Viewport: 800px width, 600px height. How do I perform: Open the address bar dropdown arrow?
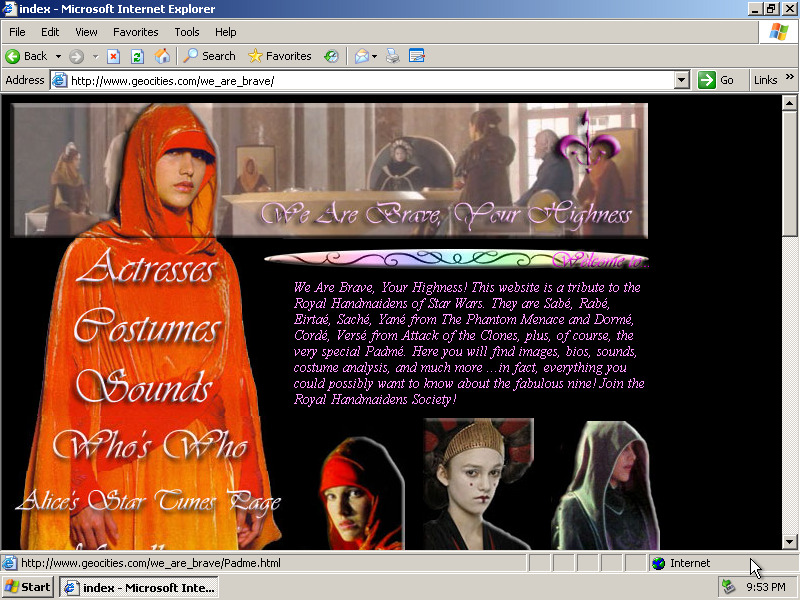(681, 80)
